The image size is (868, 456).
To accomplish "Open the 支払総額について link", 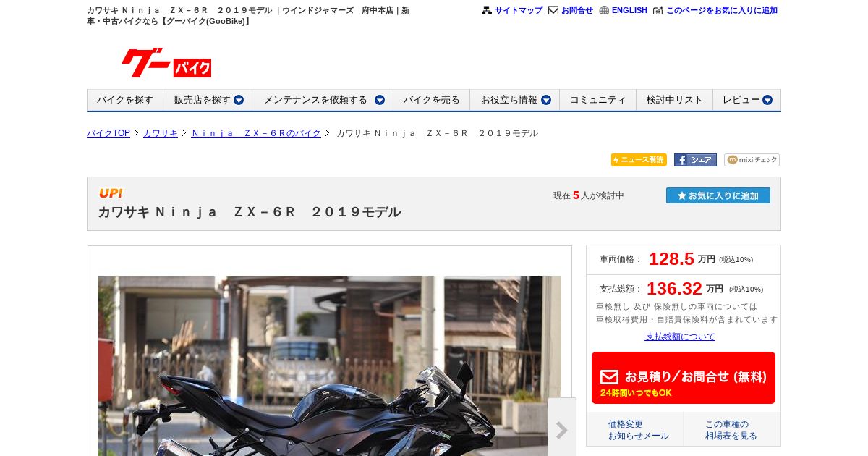I will (x=680, y=337).
